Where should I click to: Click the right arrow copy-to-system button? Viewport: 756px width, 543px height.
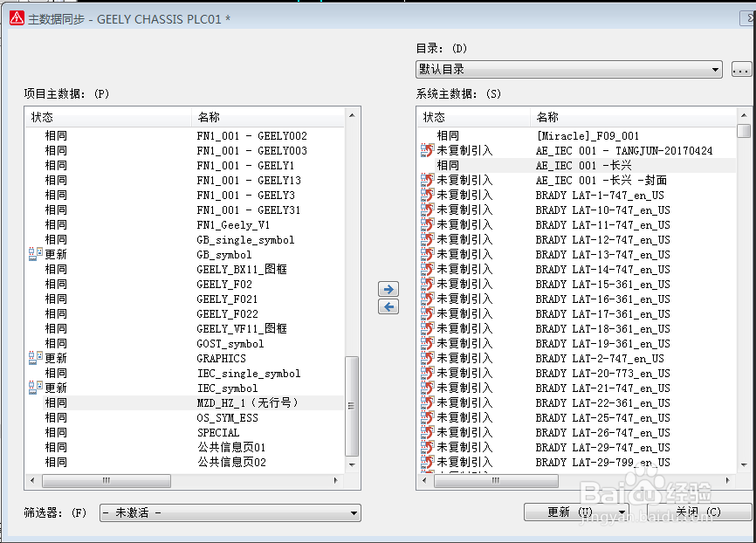pos(388,289)
